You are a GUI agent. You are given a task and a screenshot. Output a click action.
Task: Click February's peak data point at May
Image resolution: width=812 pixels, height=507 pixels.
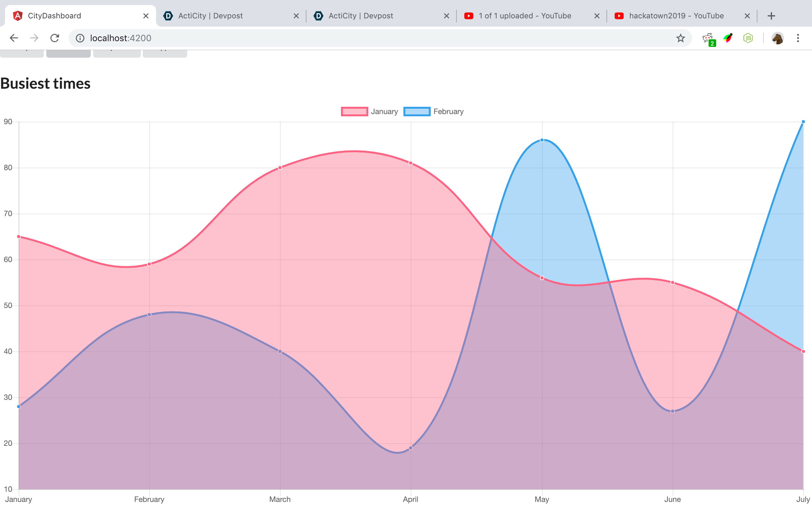[542, 140]
